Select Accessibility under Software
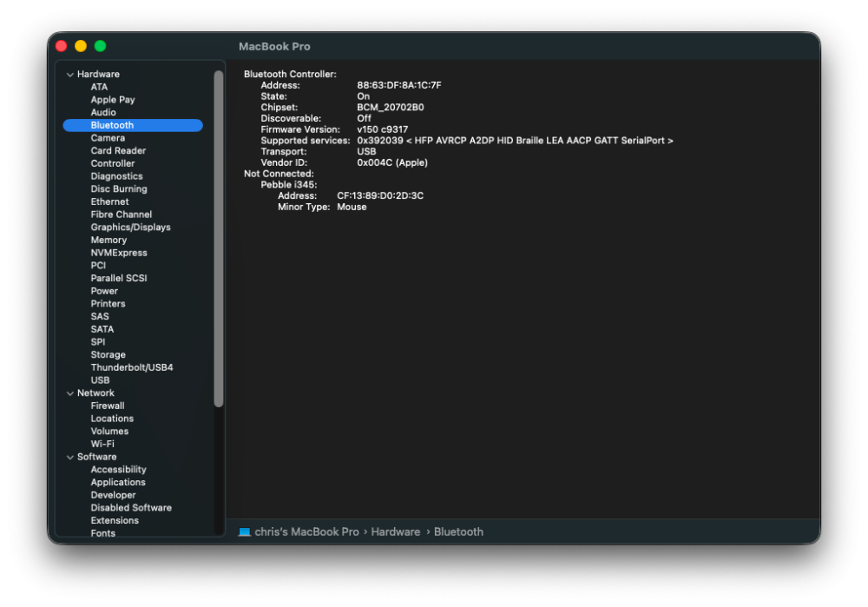Viewport: 868px width, 607px height. tap(118, 469)
